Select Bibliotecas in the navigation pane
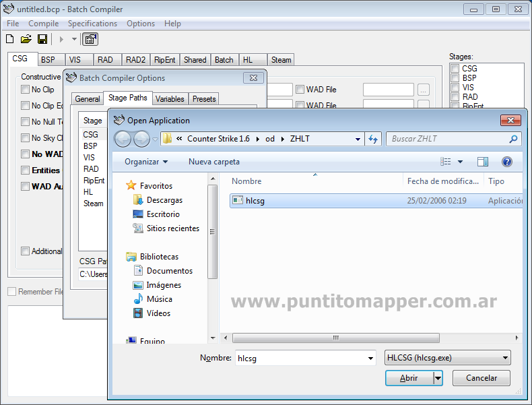Viewport: 532px width, 405px height. (x=159, y=257)
